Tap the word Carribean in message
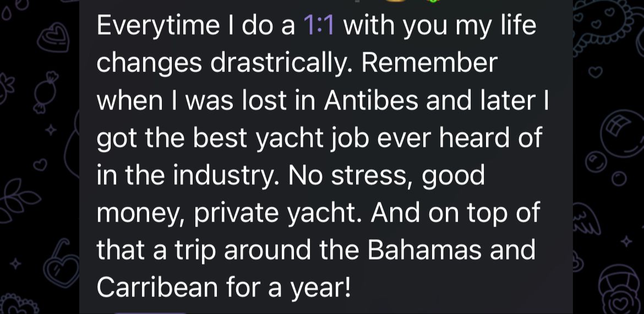This screenshot has width=644, height=314. click(x=157, y=287)
